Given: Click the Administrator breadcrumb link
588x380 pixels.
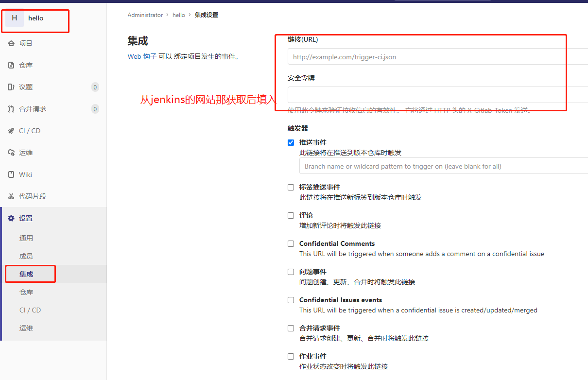Looking at the screenshot, I should pos(145,15).
